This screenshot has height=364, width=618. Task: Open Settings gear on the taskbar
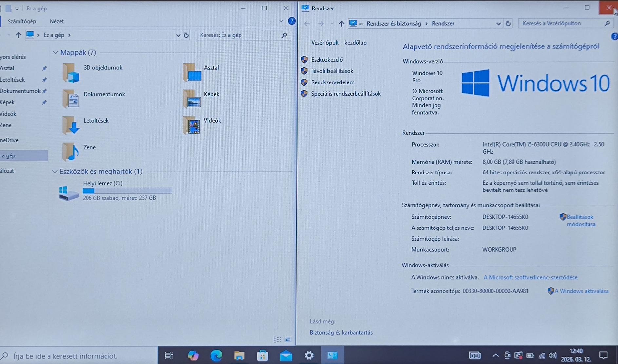point(309,355)
